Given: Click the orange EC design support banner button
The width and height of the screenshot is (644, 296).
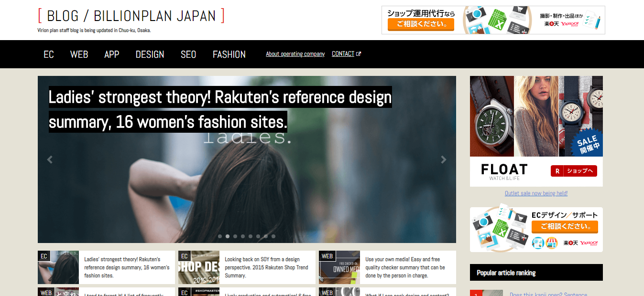Looking at the screenshot, I should 565,227.
